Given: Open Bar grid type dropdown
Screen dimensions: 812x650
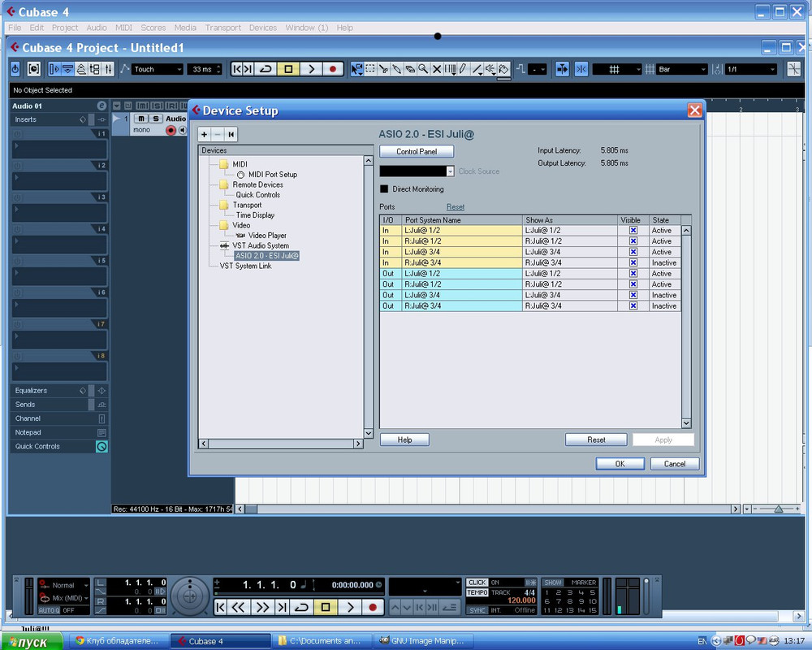Looking at the screenshot, I should coord(682,69).
